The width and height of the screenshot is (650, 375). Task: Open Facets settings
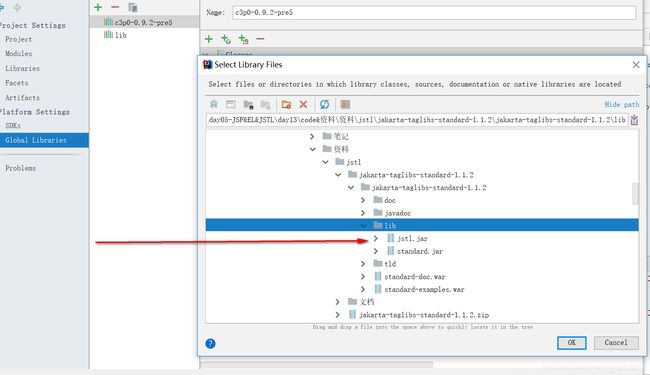tap(17, 83)
